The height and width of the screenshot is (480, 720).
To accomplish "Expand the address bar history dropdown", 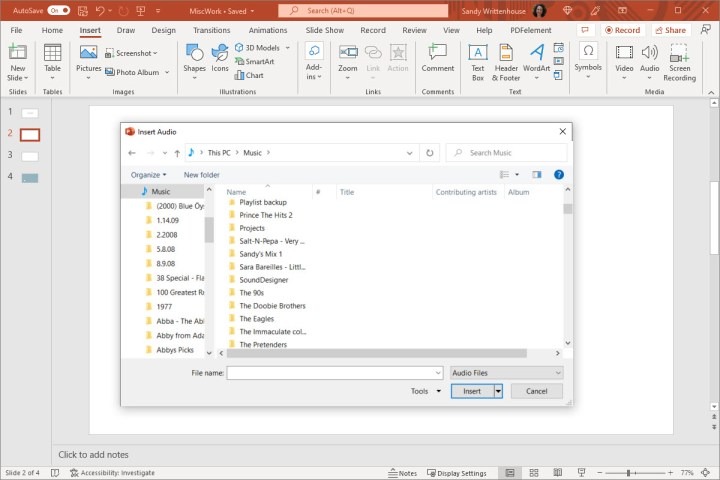I will (x=410, y=153).
